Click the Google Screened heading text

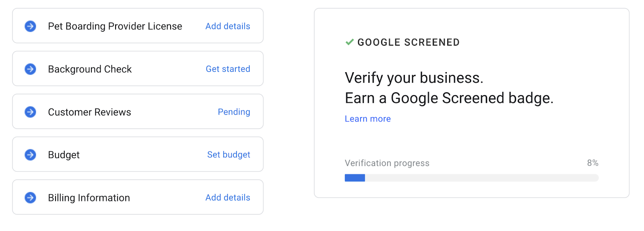click(x=408, y=42)
